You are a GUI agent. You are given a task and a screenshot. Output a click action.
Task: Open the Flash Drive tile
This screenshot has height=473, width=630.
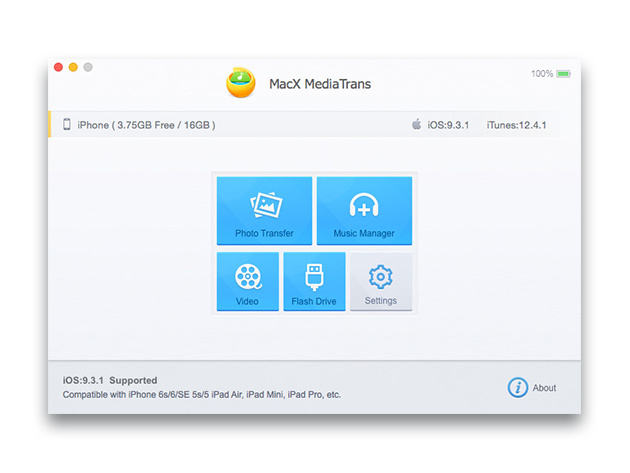[x=314, y=281]
